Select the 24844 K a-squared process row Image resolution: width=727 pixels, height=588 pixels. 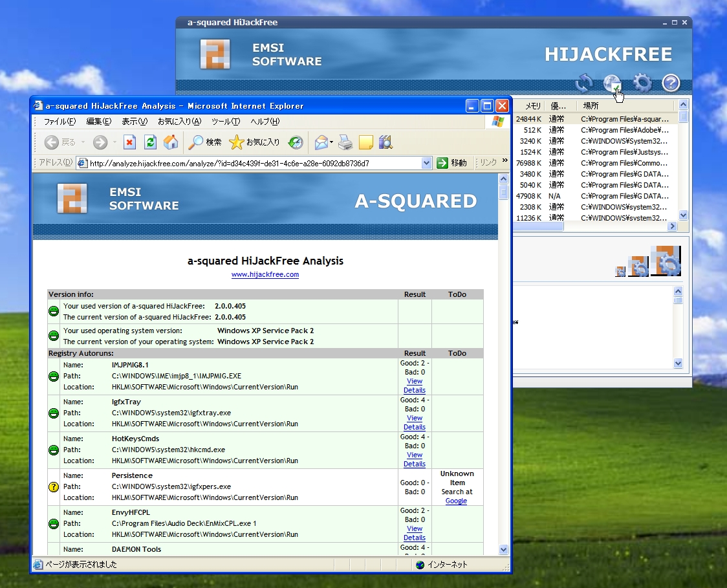point(594,119)
